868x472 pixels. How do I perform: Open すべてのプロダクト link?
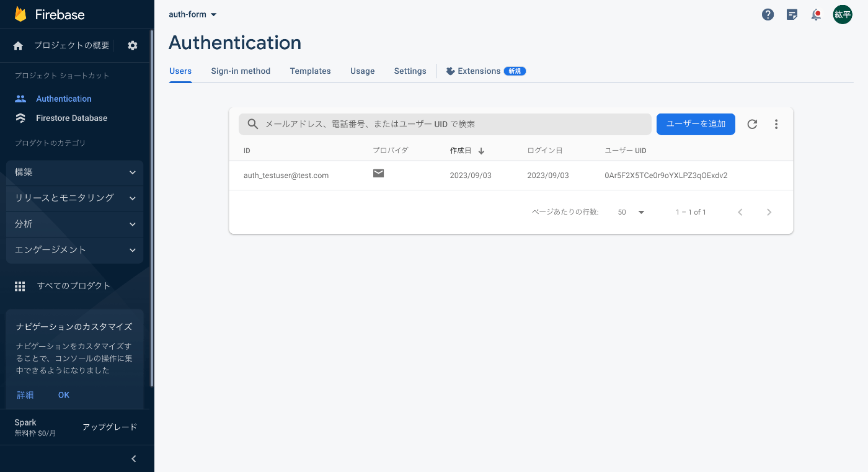pyautogui.click(x=74, y=286)
